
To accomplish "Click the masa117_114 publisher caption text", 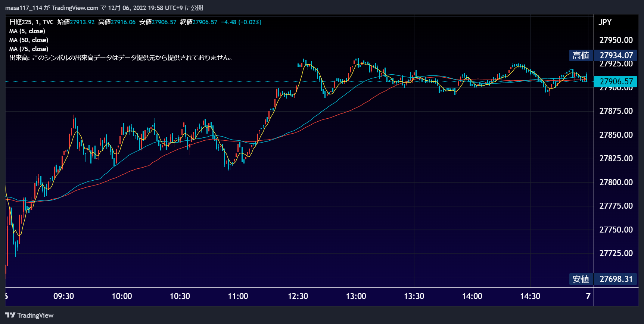I will pyautogui.click(x=104, y=8).
